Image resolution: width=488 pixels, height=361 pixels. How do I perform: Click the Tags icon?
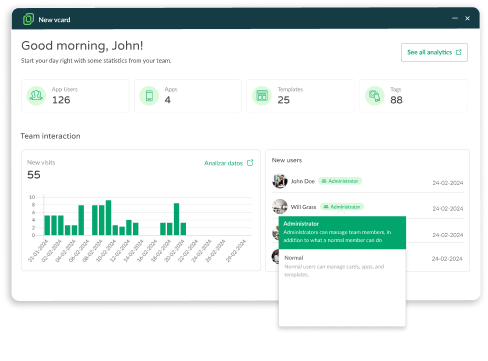(375, 96)
